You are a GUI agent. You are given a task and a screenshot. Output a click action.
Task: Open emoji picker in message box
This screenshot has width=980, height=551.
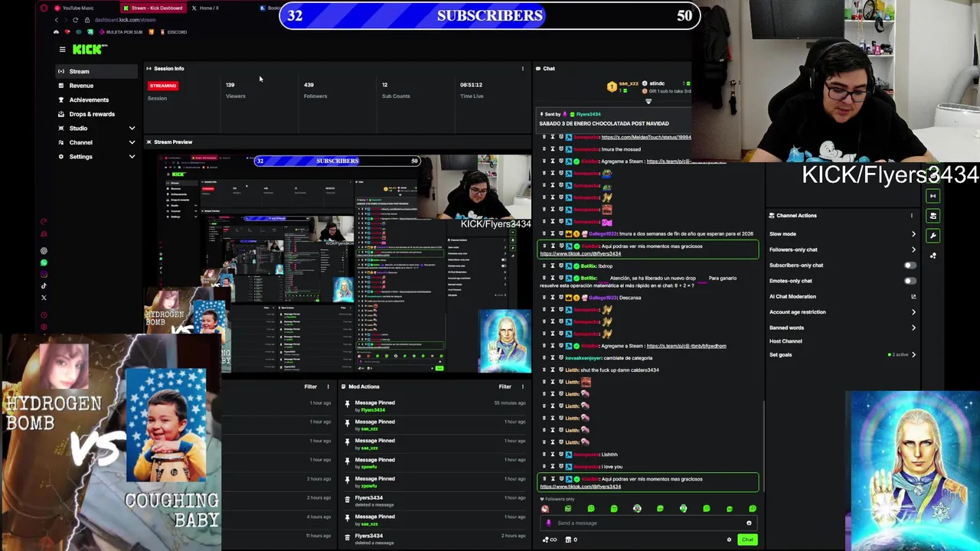click(749, 523)
